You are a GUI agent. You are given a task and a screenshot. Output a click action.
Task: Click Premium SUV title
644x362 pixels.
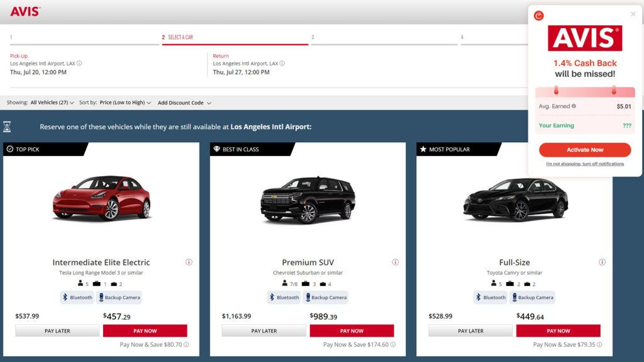tap(308, 262)
